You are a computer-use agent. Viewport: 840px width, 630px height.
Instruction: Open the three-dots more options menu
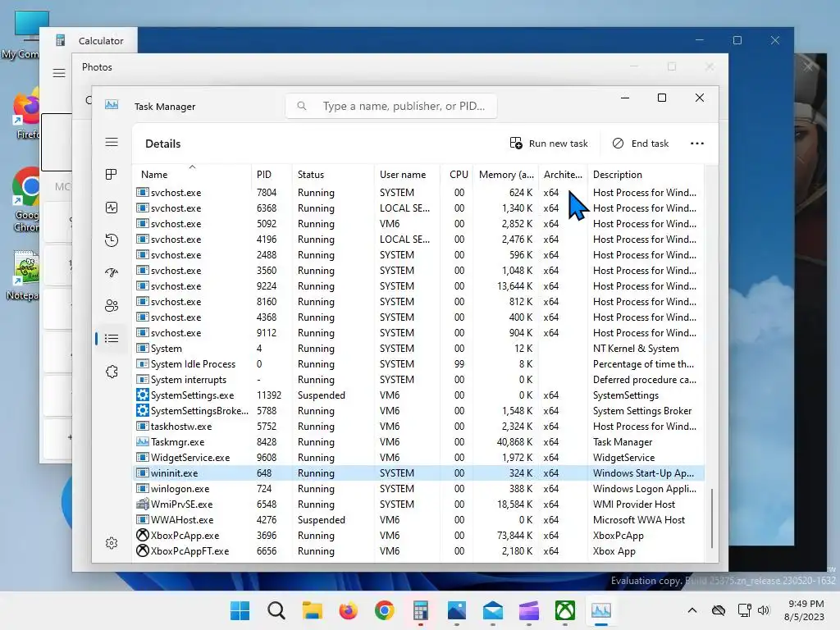(697, 144)
